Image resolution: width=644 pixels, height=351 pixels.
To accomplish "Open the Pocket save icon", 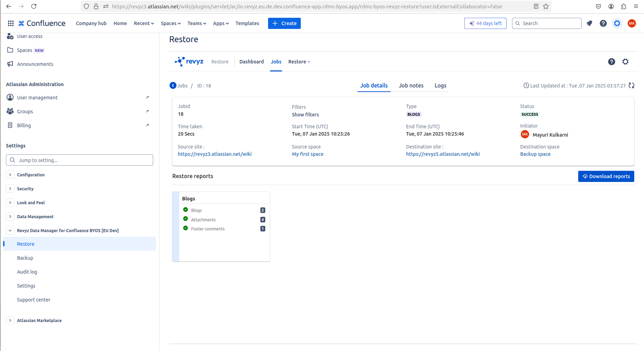I will 598,6.
